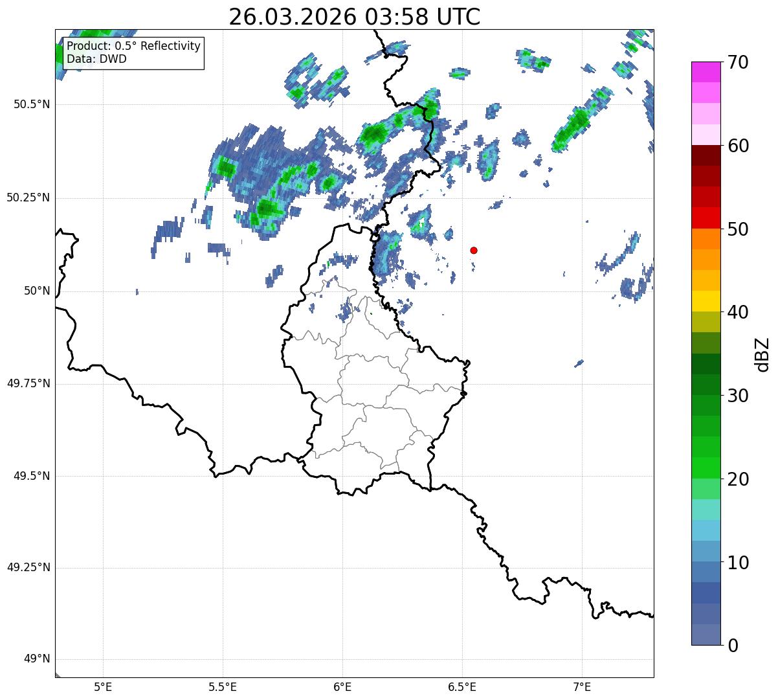
Task: Select the 50°N latitude label
Action: click(x=37, y=291)
